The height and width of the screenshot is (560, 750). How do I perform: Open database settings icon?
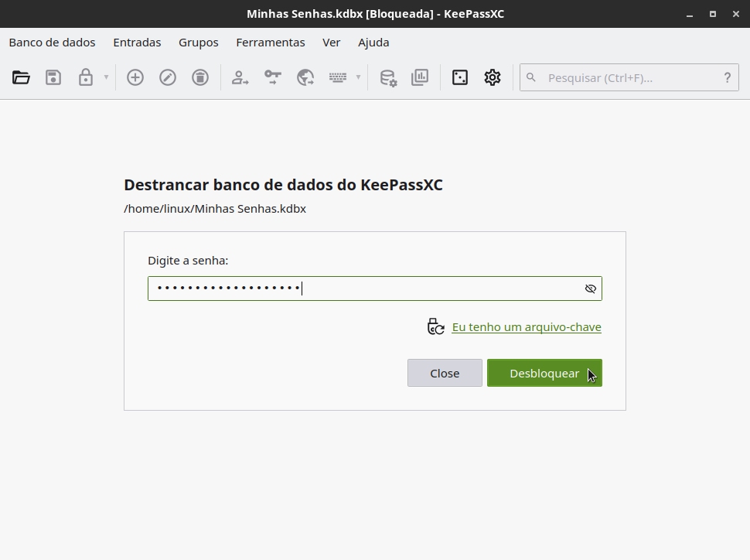point(388,77)
